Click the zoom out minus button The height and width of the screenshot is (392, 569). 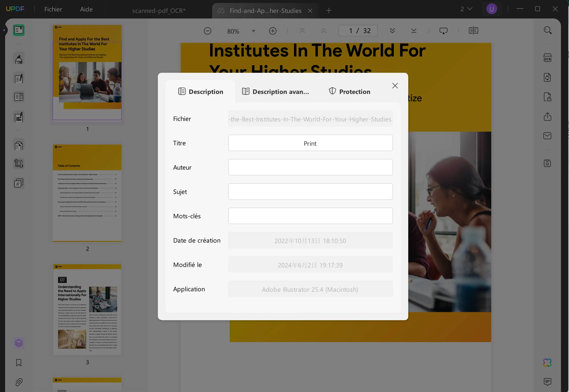click(208, 31)
